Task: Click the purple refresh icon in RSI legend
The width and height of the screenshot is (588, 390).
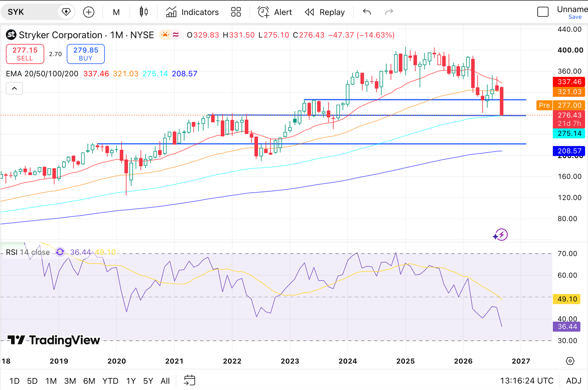Action: [60, 252]
